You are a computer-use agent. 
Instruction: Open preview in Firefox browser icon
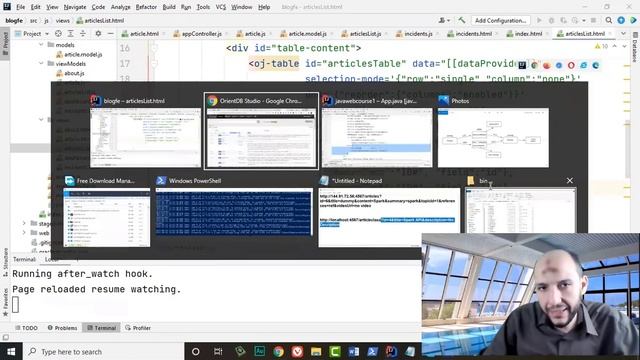547,65
